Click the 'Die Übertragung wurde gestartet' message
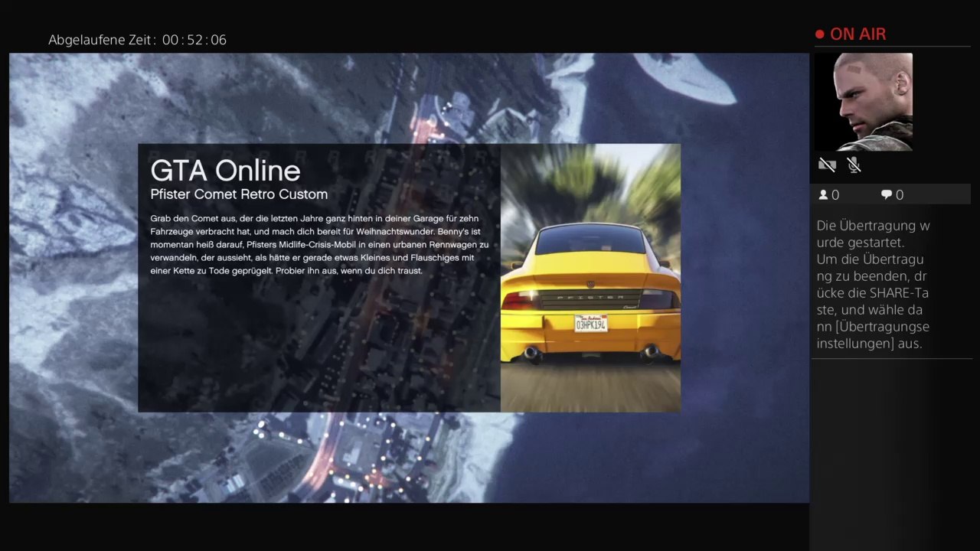 click(873, 233)
